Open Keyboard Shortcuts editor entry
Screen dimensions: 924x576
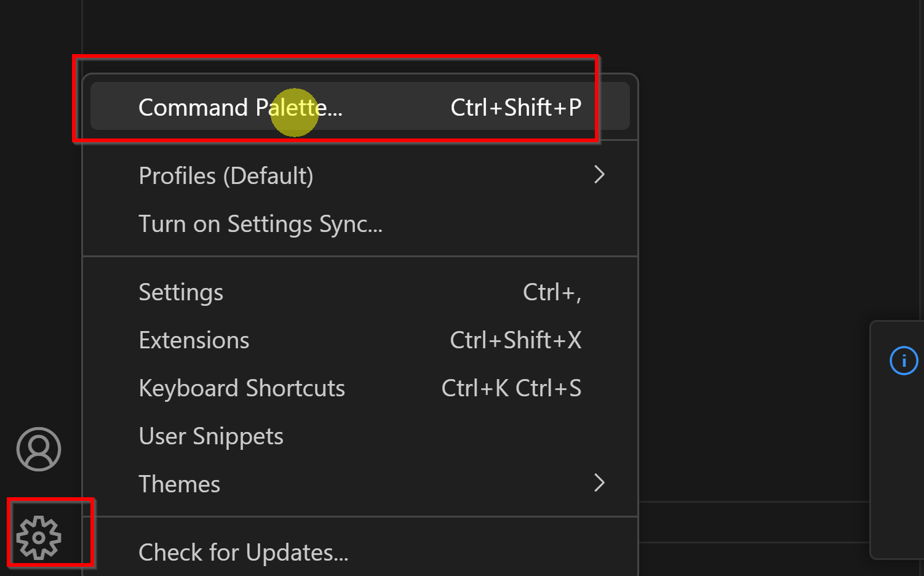click(242, 388)
